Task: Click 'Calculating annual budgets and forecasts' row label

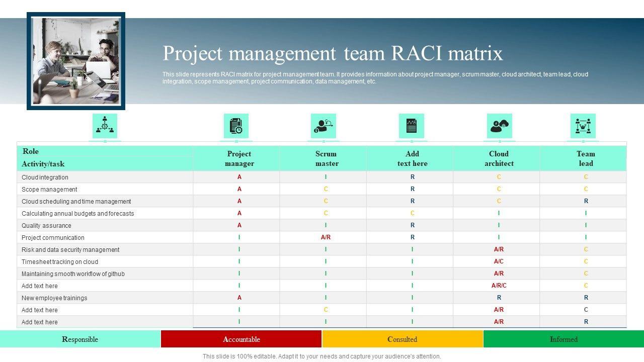Action: 78,214
